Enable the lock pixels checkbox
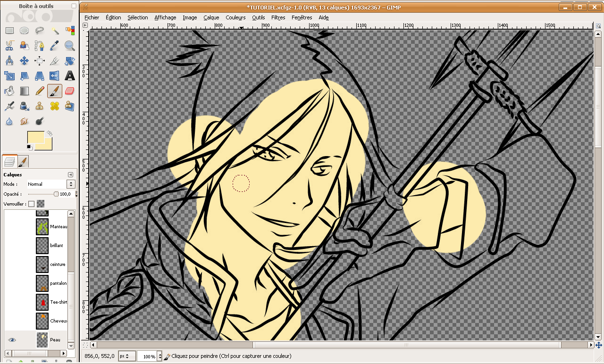Screen dimensions: 604x364 point(32,204)
